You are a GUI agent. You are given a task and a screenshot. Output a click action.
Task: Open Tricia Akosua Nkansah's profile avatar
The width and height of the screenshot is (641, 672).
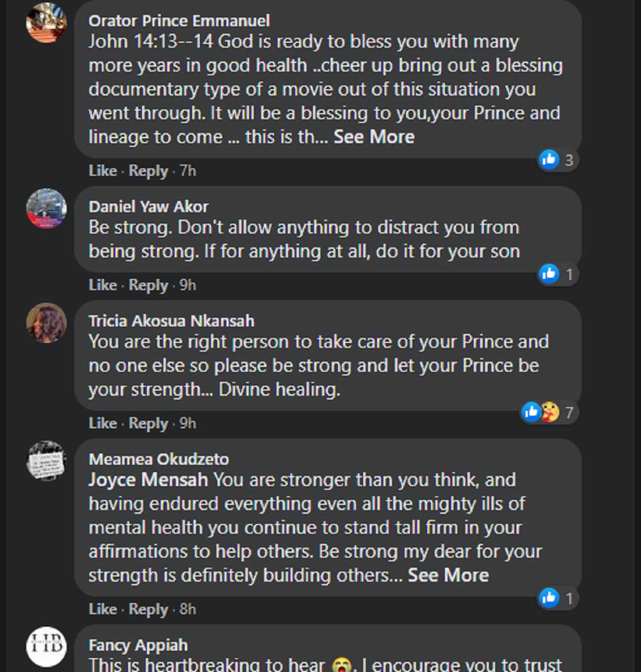click(46, 323)
